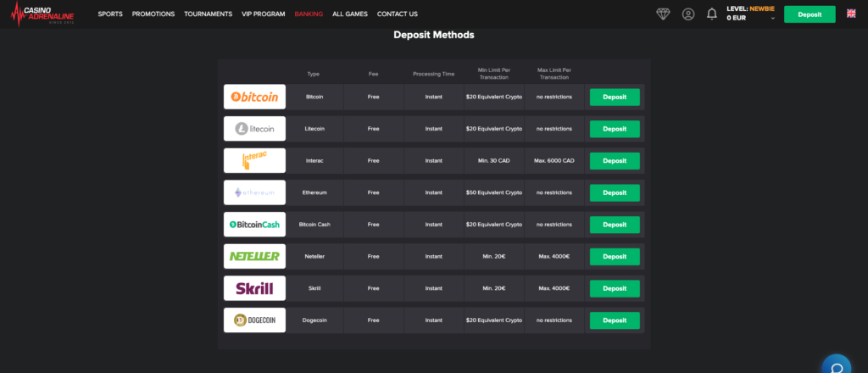Click Bitcoin row 'no restrictions' cell
Image resolution: width=868 pixels, height=373 pixels.
tap(554, 97)
